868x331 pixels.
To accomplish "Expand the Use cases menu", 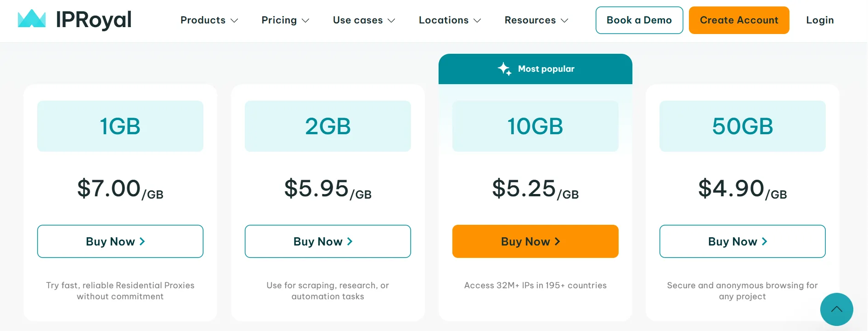I will pyautogui.click(x=358, y=20).
